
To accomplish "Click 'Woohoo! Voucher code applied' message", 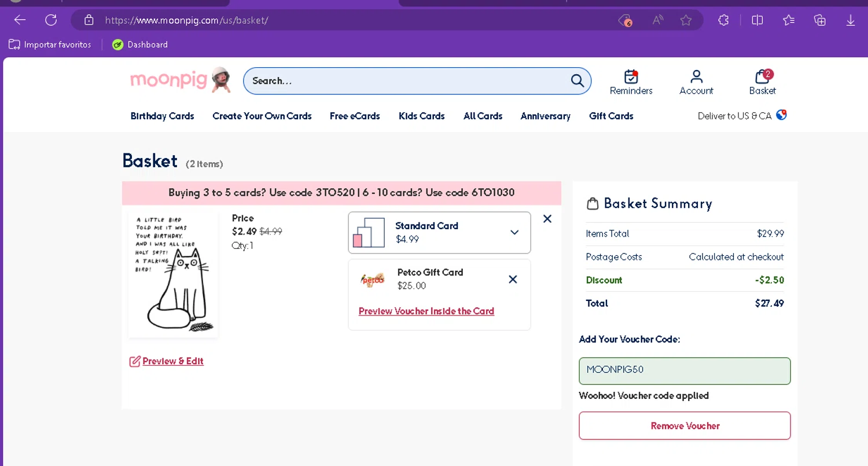I will [x=643, y=396].
